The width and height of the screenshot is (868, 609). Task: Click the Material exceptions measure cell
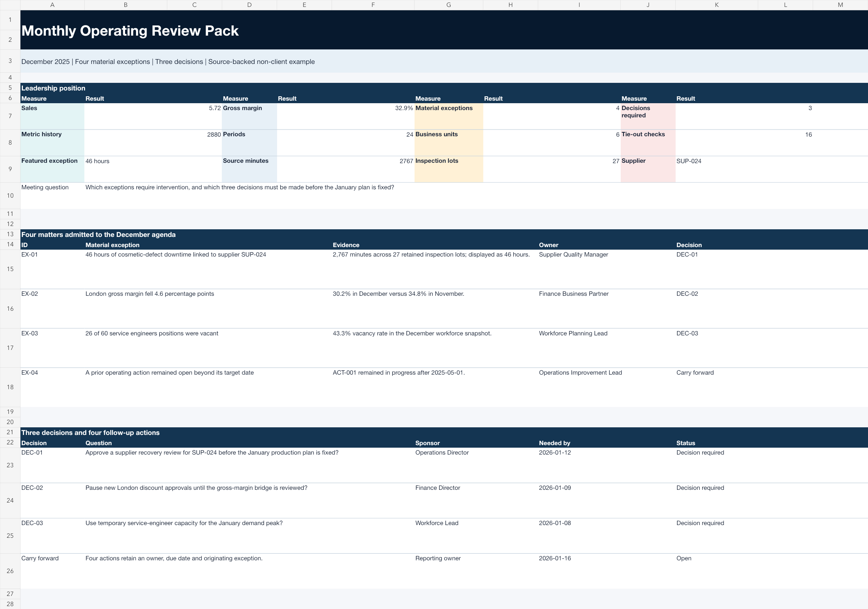(449, 116)
